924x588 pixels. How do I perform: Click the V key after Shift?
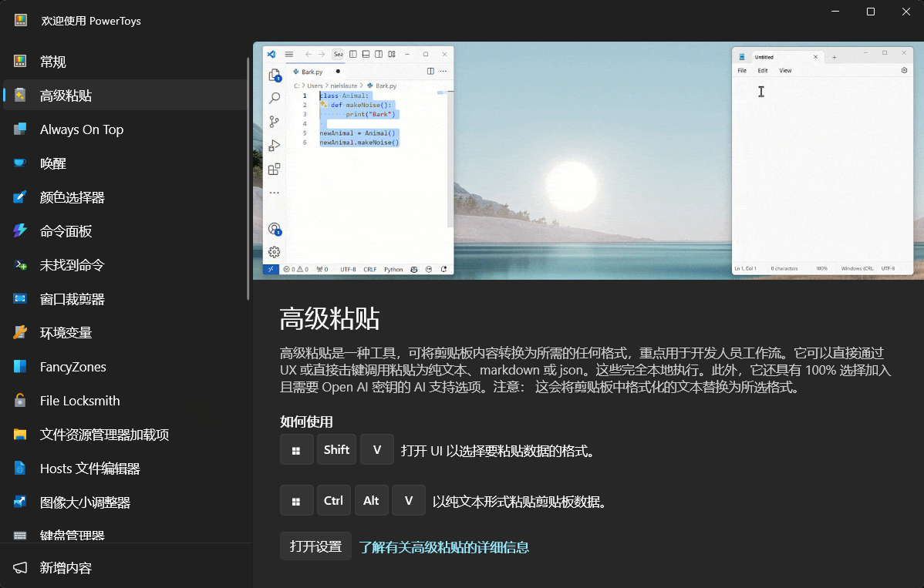377,450
